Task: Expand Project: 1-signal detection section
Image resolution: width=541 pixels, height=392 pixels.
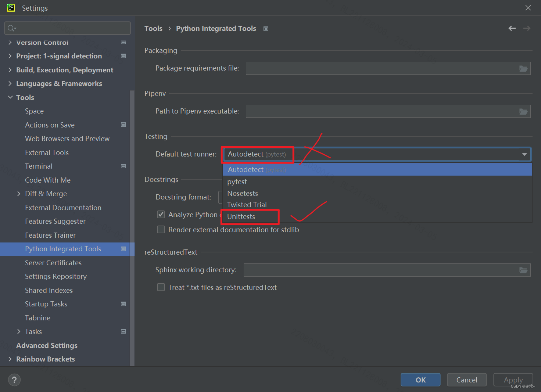Action: click(x=10, y=56)
